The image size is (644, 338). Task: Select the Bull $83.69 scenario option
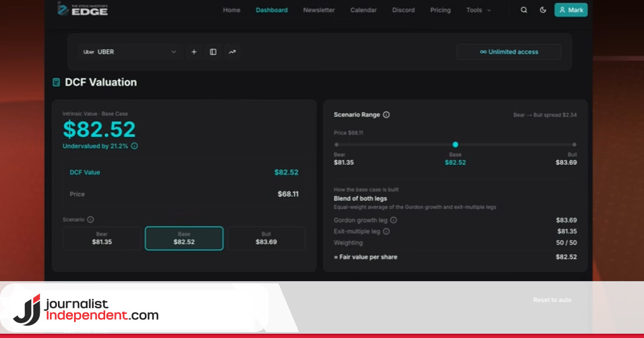tap(266, 238)
